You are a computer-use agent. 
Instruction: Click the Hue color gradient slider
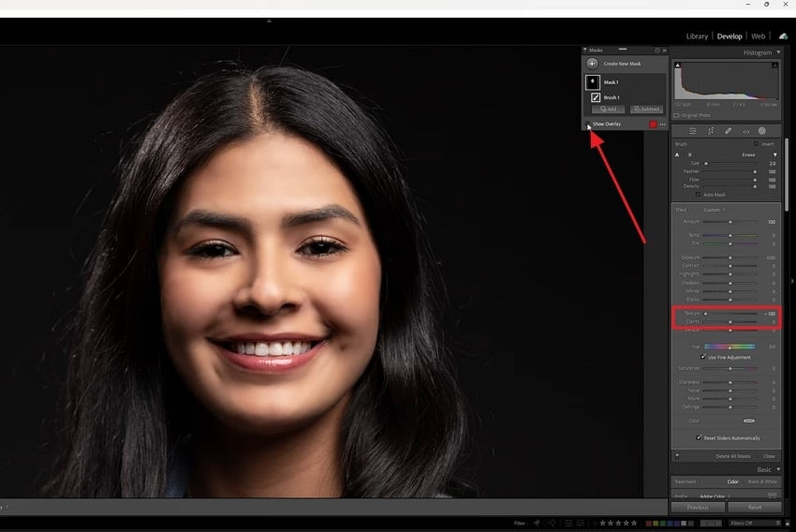730,347
